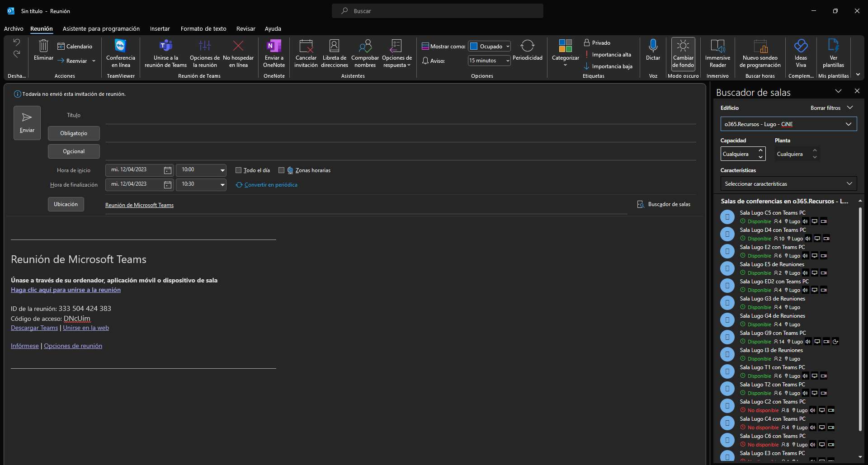Toggle Cambiar de fondo dark mode

683,53
